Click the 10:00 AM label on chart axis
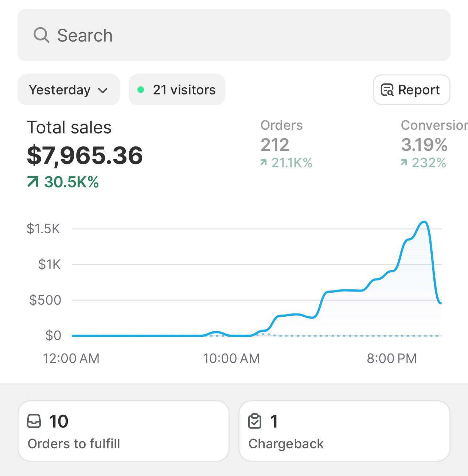 coord(231,359)
